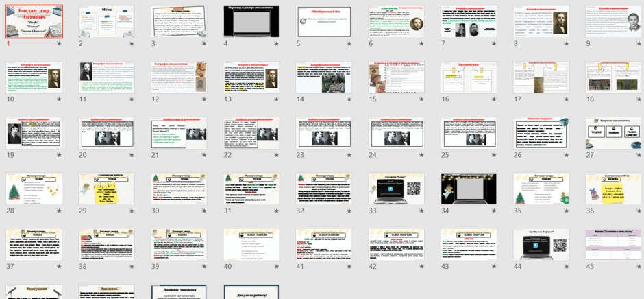Click the transition star under slide 30
Viewport: 644px width, 299px height.
204,211
